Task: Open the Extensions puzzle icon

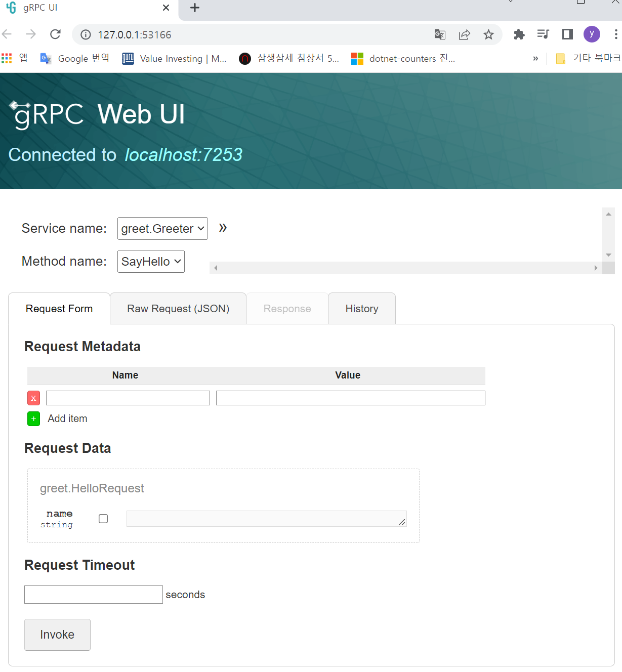Action: tap(519, 34)
